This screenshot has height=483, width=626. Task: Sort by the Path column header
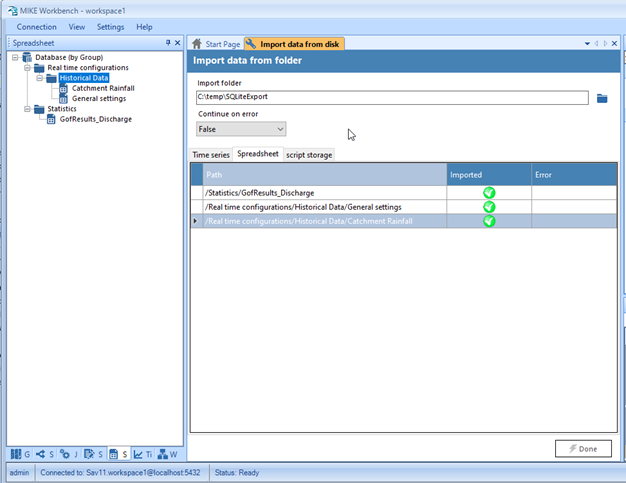[x=325, y=174]
